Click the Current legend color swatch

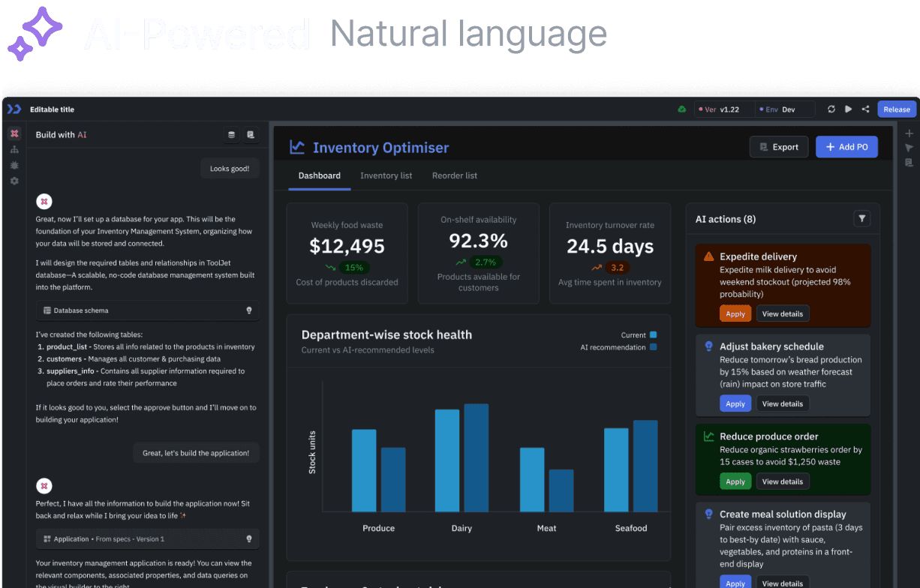point(653,335)
